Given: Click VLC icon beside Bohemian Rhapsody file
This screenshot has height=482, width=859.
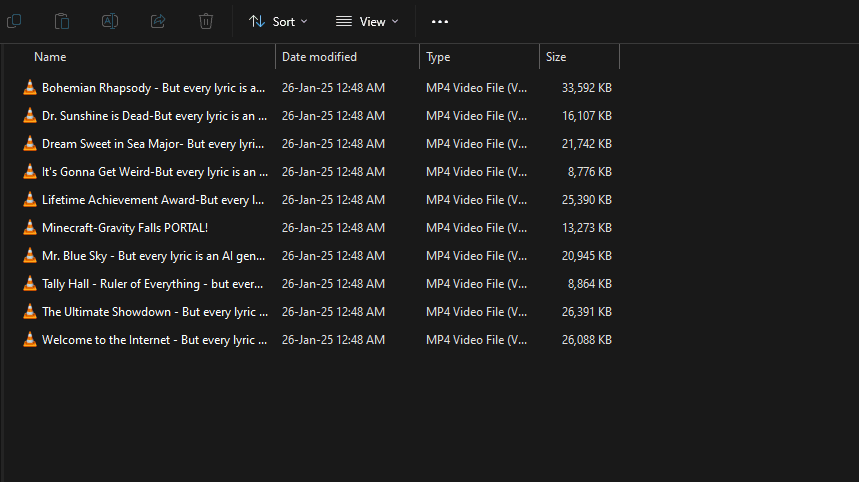Looking at the screenshot, I should [30, 88].
